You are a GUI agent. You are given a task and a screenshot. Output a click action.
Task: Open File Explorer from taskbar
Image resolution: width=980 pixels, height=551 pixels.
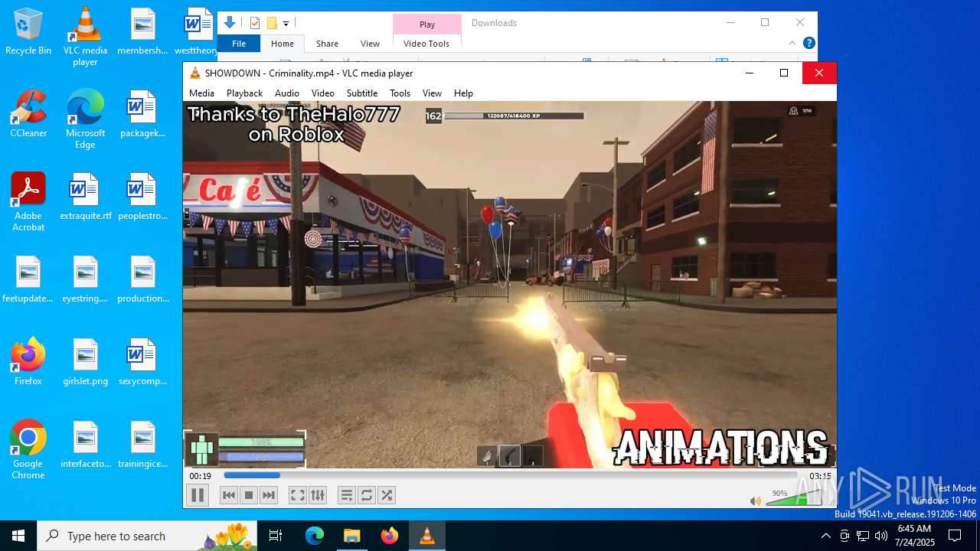(351, 536)
